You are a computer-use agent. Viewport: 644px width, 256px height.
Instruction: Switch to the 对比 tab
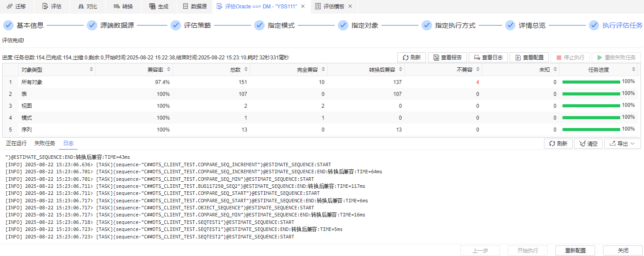[x=87, y=7]
